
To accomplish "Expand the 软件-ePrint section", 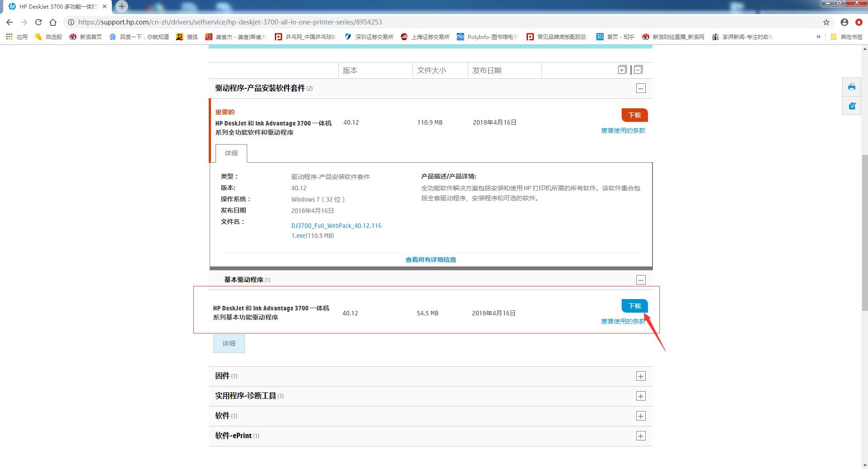I will tap(640, 435).
